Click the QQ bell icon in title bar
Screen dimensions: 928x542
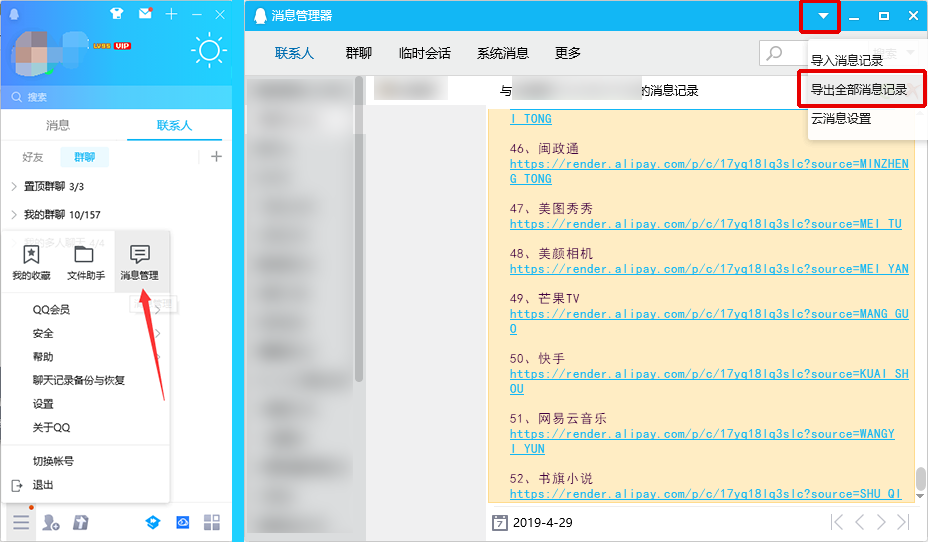(15, 14)
